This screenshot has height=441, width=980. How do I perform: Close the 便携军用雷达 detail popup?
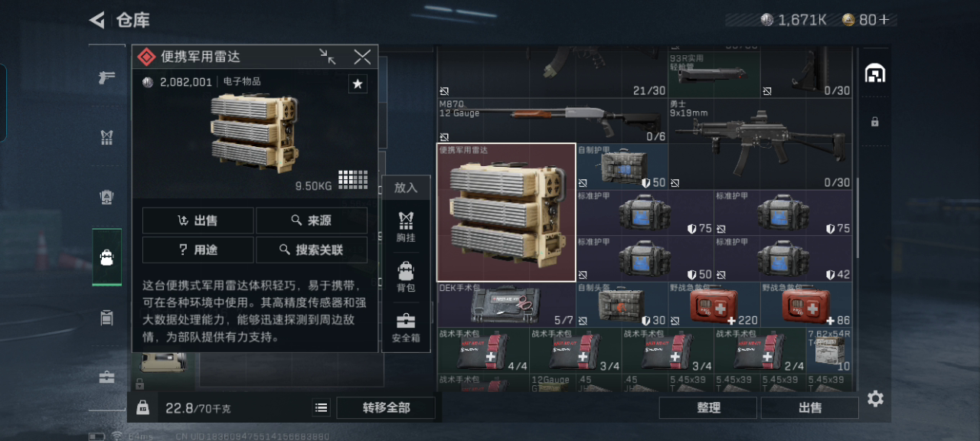point(362,57)
